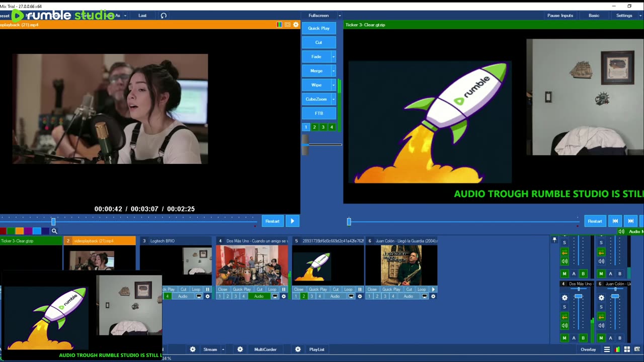The image size is (644, 362).
Task: Play the preview video
Action: tap(292, 221)
